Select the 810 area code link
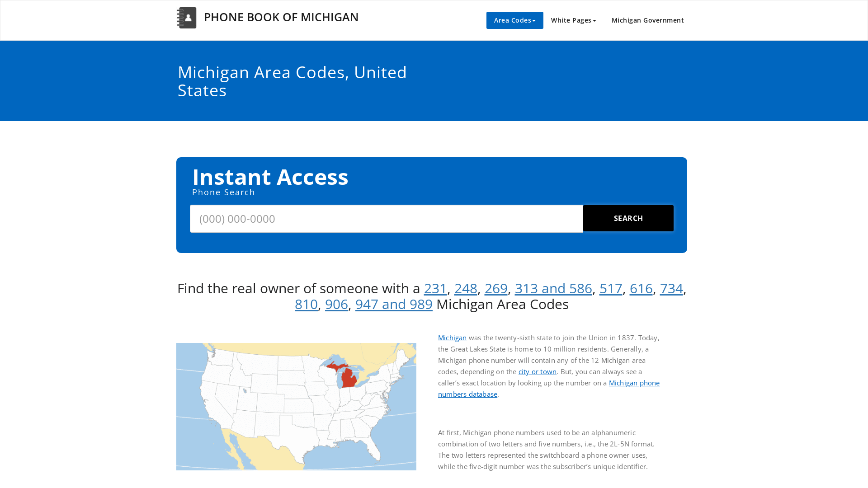The image size is (868, 488). click(x=306, y=304)
